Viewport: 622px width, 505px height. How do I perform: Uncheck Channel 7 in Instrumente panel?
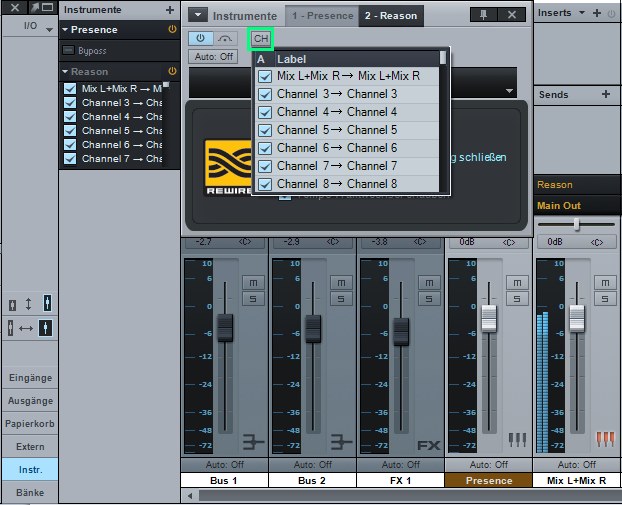click(x=70, y=159)
